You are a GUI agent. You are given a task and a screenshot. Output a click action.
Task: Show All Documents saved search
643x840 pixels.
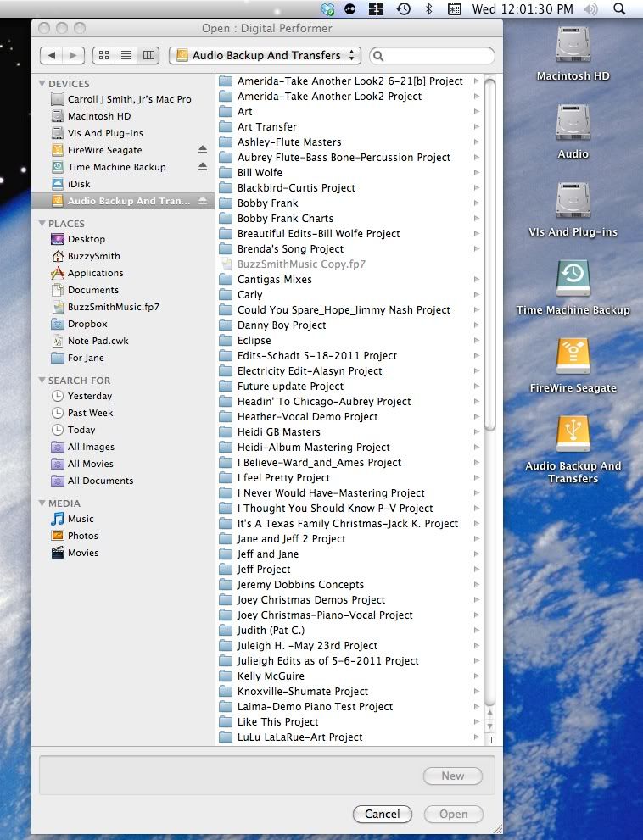coord(123,481)
